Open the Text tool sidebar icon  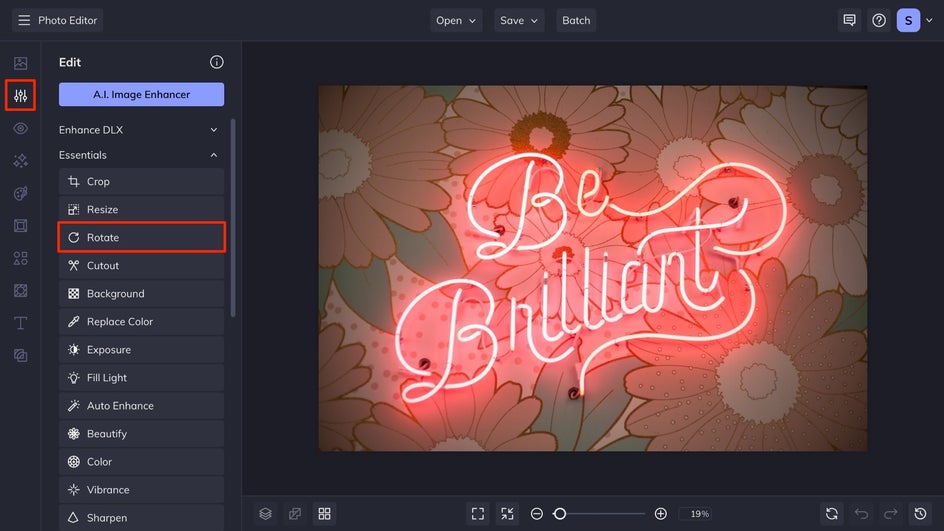pos(20,323)
